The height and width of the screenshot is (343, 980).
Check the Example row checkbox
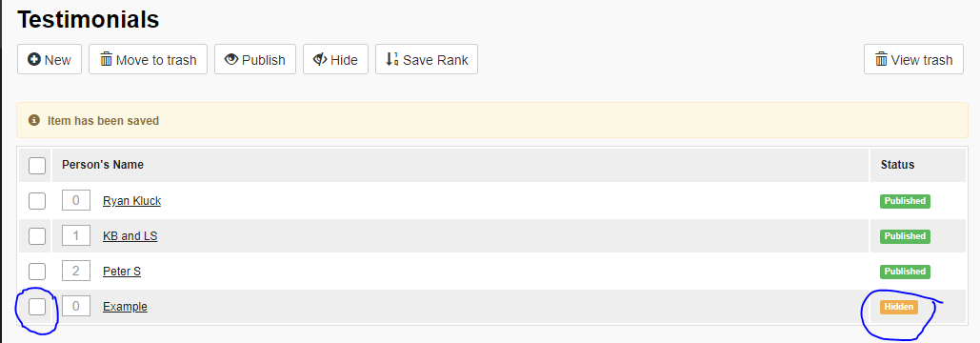pos(37,307)
